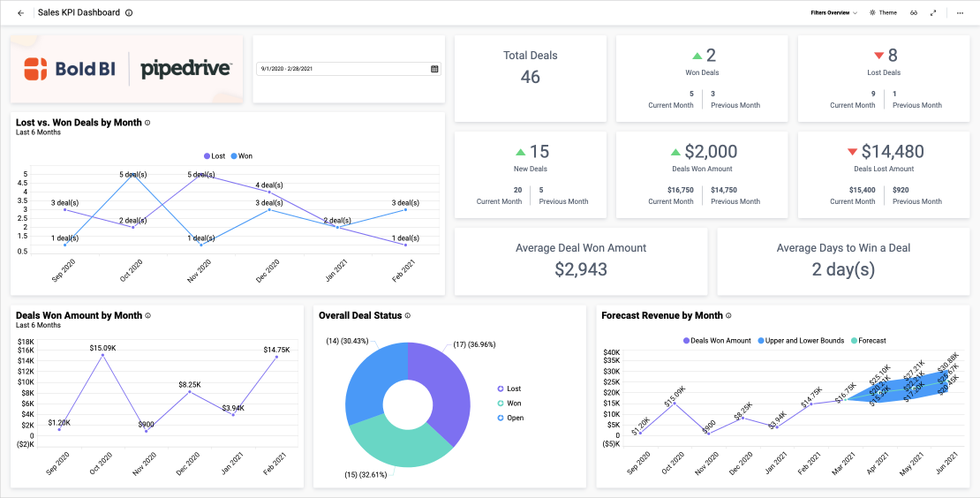This screenshot has width=980, height=498.
Task: Open the date range selector field
Action: (x=343, y=69)
